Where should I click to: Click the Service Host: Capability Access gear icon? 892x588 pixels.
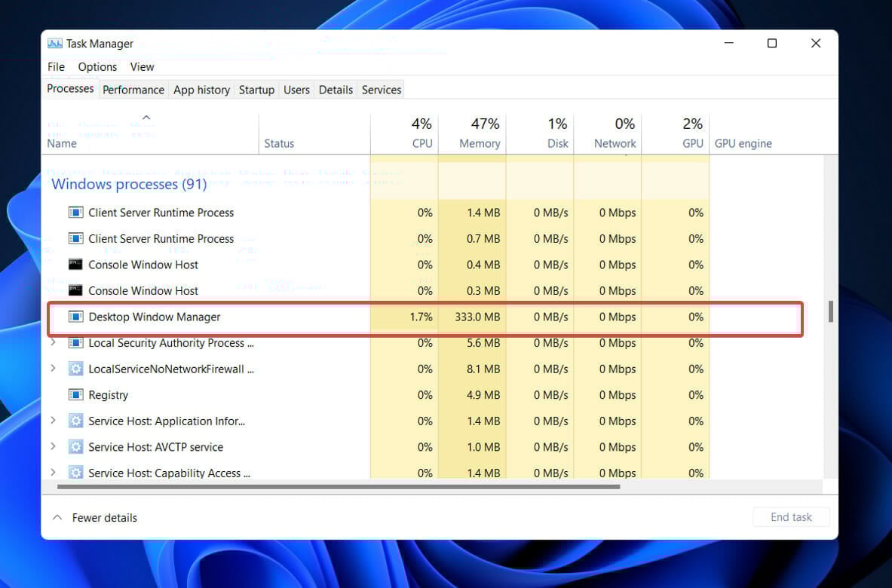[75, 473]
